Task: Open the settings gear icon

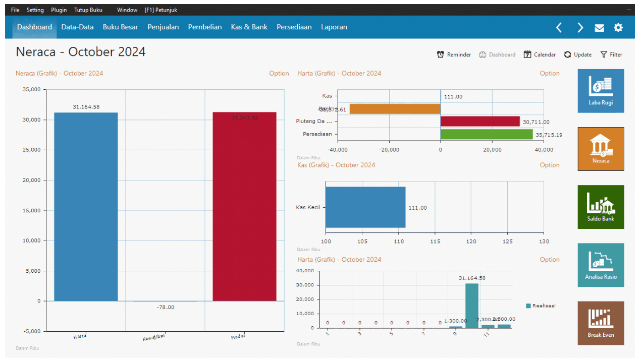Action: tap(618, 28)
